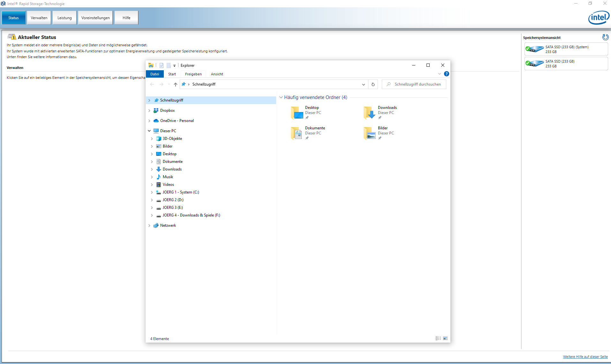This screenshot has width=611, height=364.
Task: Click the Properties icon in quick access toolbar
Action: coord(162,65)
